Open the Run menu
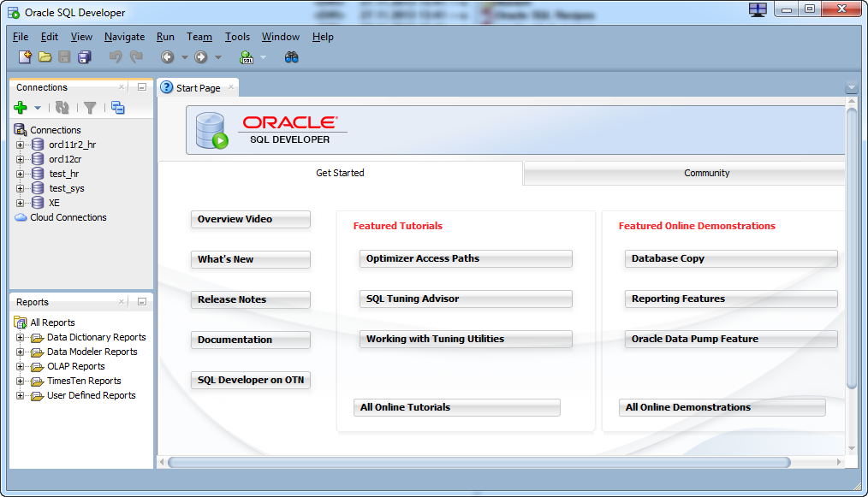Screen dimensions: 868x497 tap(165, 37)
